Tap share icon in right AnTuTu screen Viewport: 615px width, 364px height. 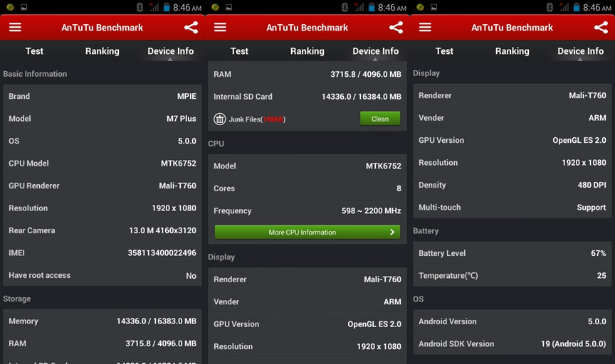pos(601,28)
